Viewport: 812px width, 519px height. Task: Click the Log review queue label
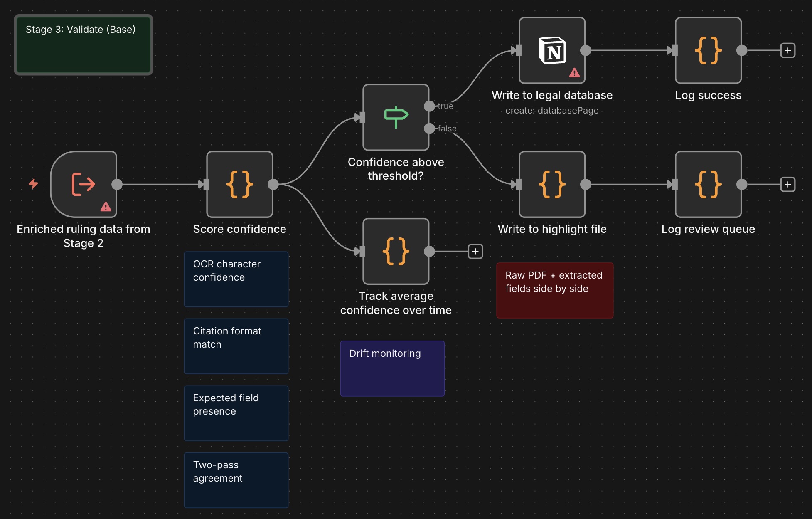click(x=709, y=229)
